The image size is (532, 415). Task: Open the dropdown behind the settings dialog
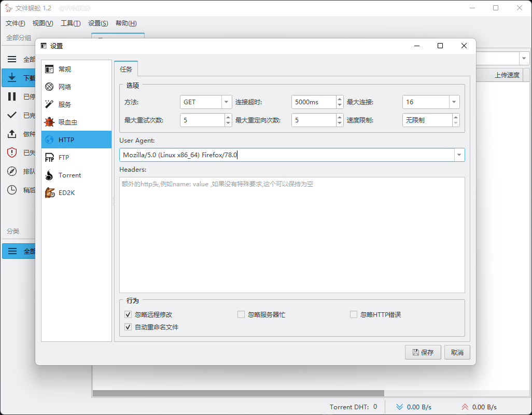(x=524, y=59)
